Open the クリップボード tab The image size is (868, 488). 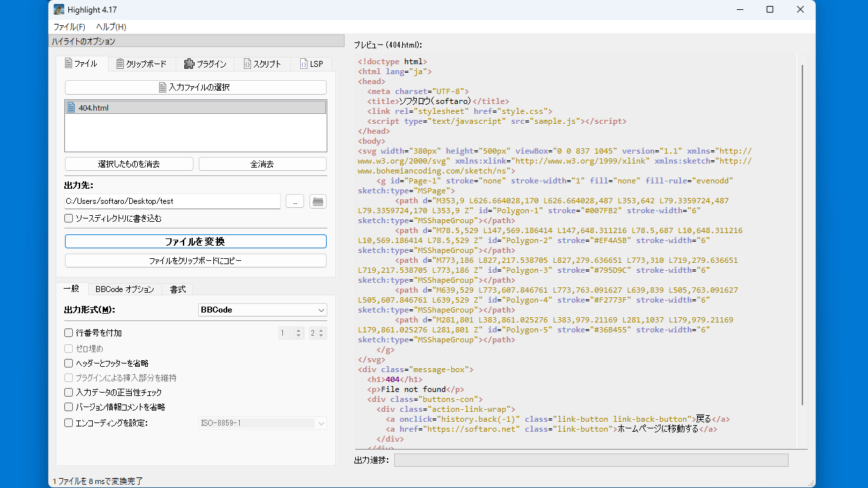tap(141, 64)
